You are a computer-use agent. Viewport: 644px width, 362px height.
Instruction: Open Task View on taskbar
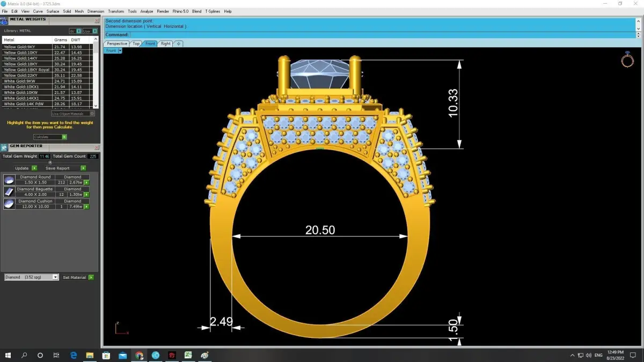[x=56, y=356]
